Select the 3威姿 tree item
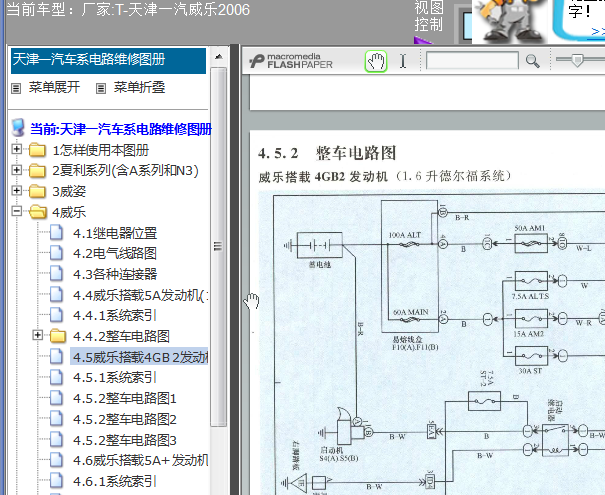Image resolution: width=605 pixels, height=495 pixels. point(69,191)
